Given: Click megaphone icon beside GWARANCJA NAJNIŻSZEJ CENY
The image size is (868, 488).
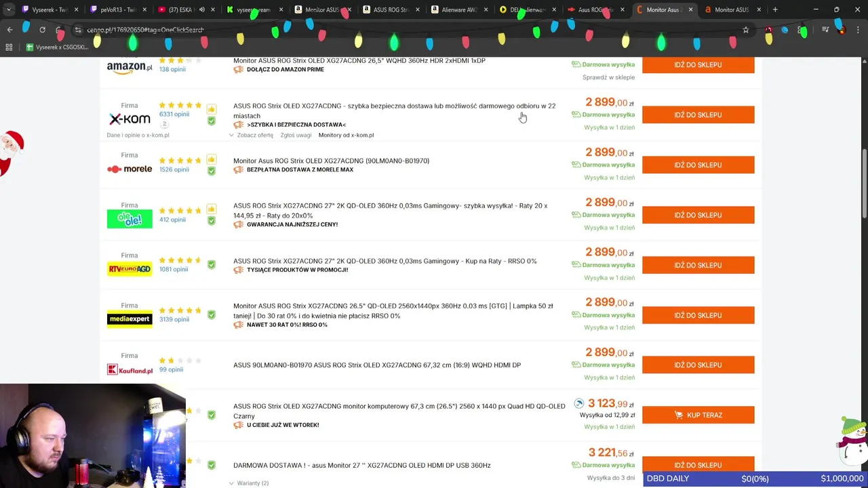Looking at the screenshot, I should click(x=238, y=224).
